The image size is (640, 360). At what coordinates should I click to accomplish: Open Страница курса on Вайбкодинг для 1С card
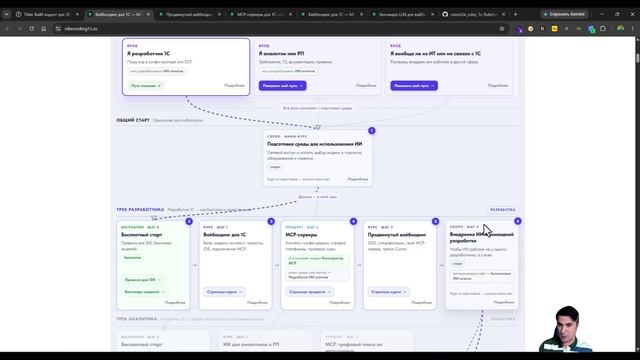coord(224,292)
